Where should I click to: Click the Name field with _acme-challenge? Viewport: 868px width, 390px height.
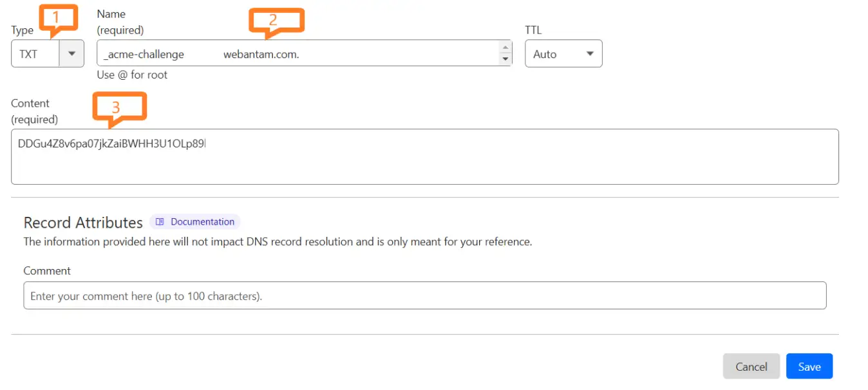point(304,53)
